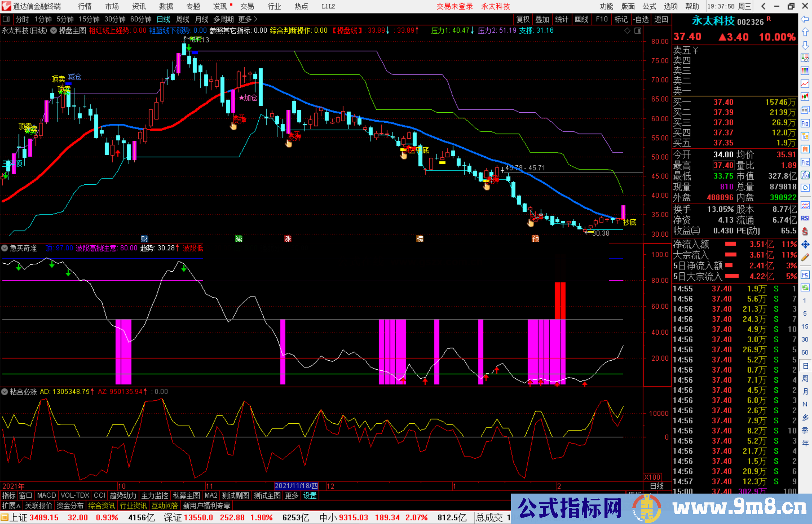Viewport: 812px width, 524px height.
Task: Toggle the 操盘主图 indicator round button
Action: click(x=54, y=30)
